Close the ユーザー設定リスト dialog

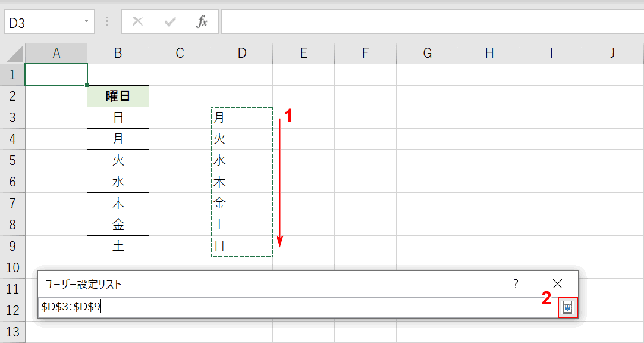[x=557, y=284]
